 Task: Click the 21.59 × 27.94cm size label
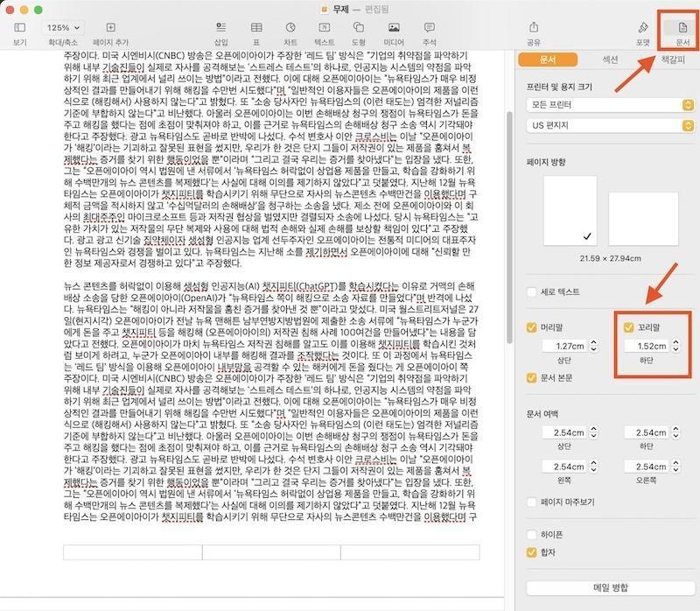coord(610,258)
